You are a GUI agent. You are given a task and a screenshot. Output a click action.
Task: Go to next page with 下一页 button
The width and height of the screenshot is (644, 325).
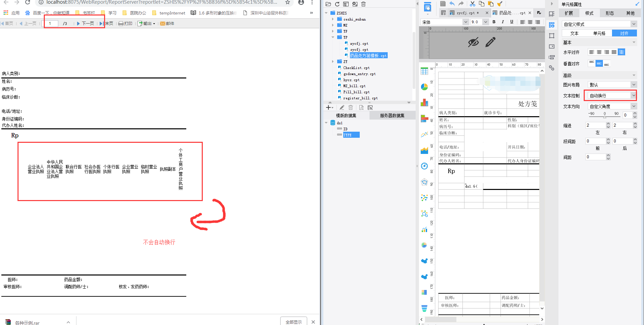click(86, 24)
